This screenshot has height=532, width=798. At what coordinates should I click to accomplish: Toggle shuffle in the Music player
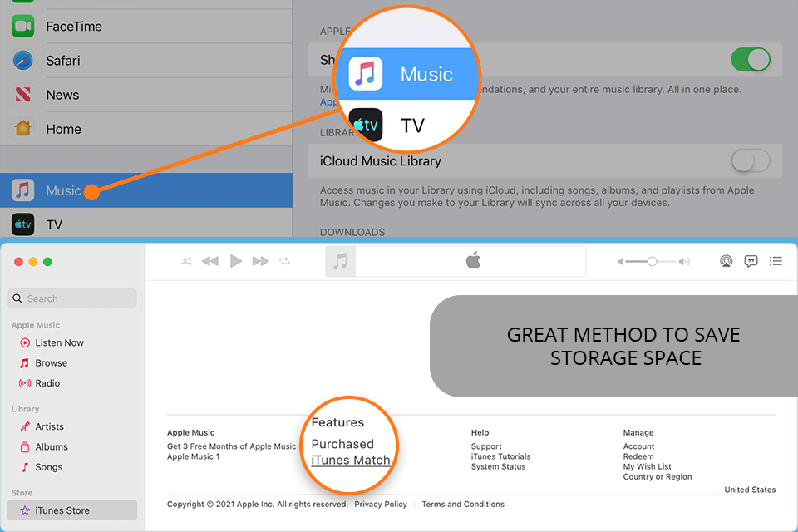click(185, 261)
